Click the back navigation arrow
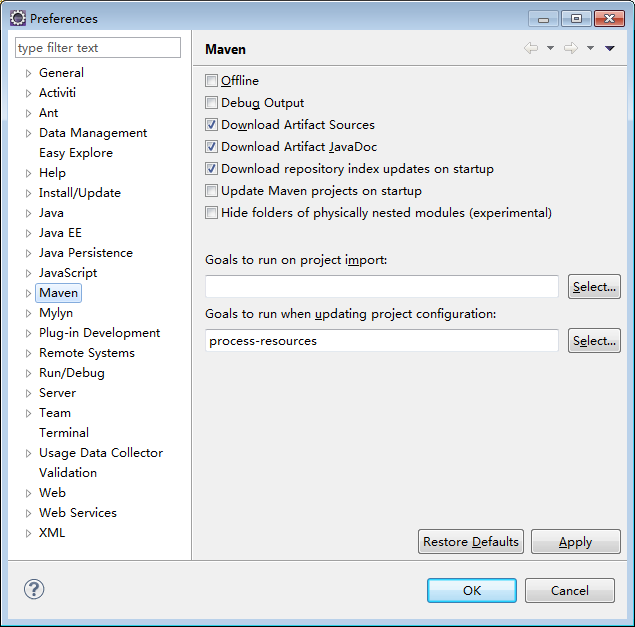The image size is (635, 627). [531, 48]
